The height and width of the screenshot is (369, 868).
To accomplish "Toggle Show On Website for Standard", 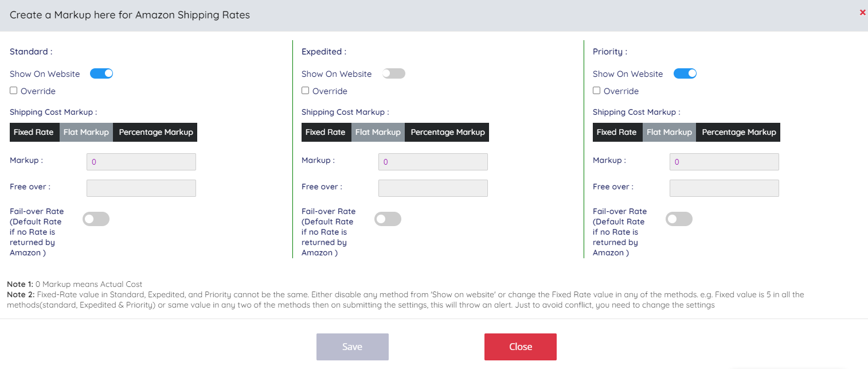I will click(101, 73).
